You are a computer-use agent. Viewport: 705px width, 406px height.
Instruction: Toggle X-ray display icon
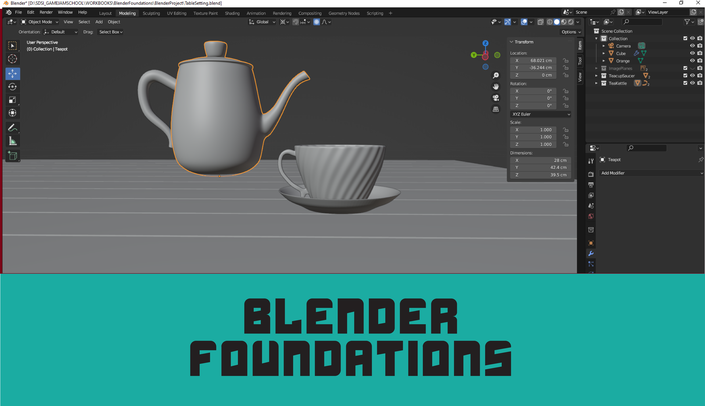[x=540, y=22]
